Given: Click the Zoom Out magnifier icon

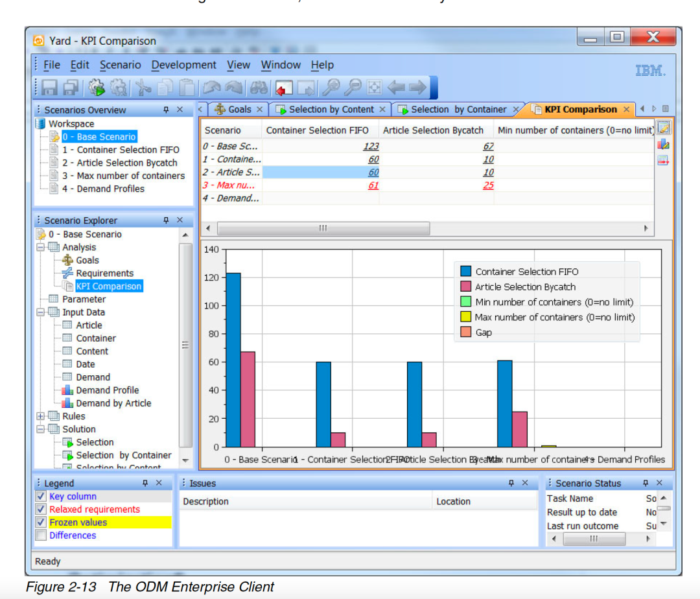Looking at the screenshot, I should pyautogui.click(x=353, y=88).
